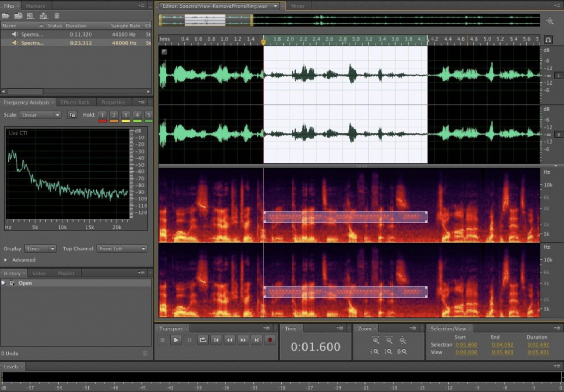Click Zoom to Selection icon

pos(402,351)
